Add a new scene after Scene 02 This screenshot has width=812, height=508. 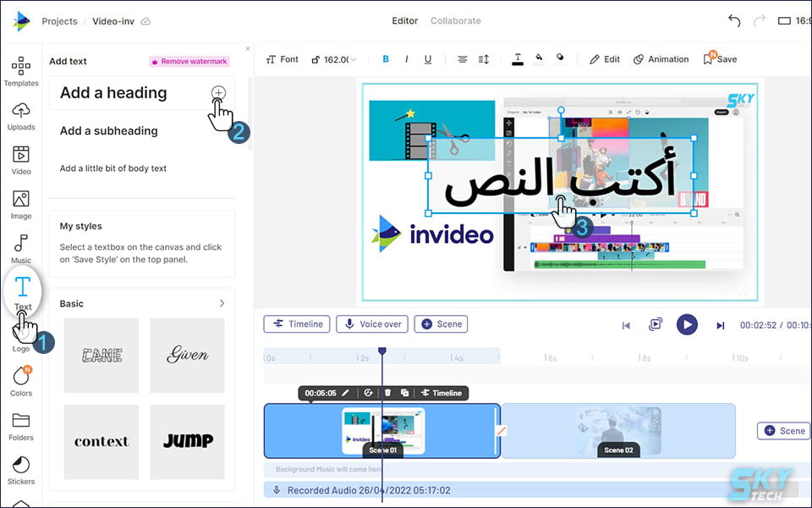coord(784,431)
